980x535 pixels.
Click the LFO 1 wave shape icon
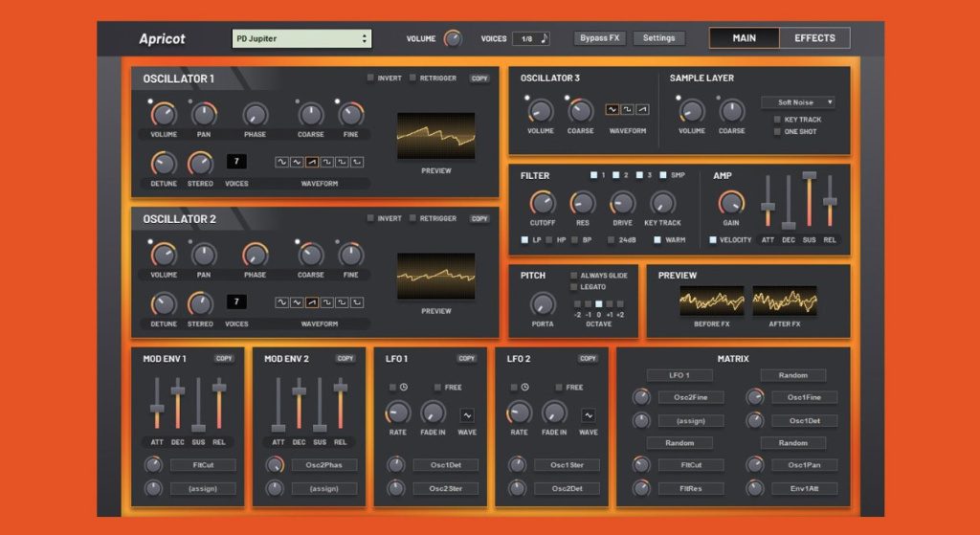coord(467,415)
